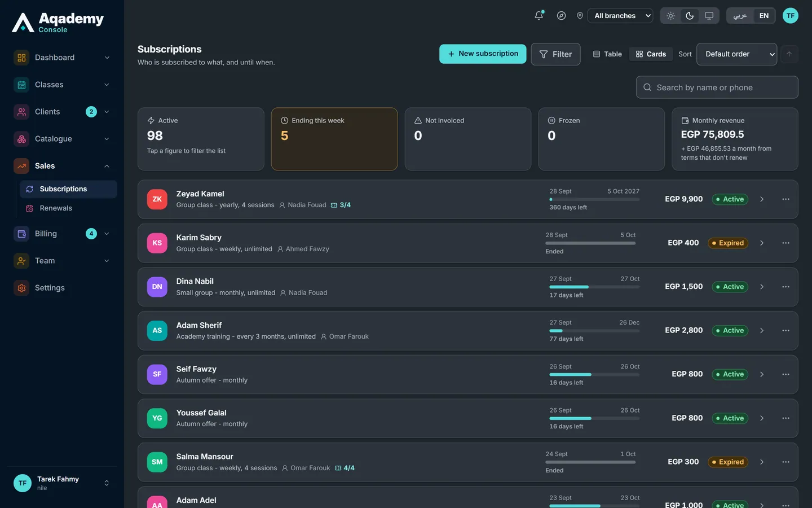
Task: Click the Expired badge for Karim Sabry
Action: [x=728, y=243]
